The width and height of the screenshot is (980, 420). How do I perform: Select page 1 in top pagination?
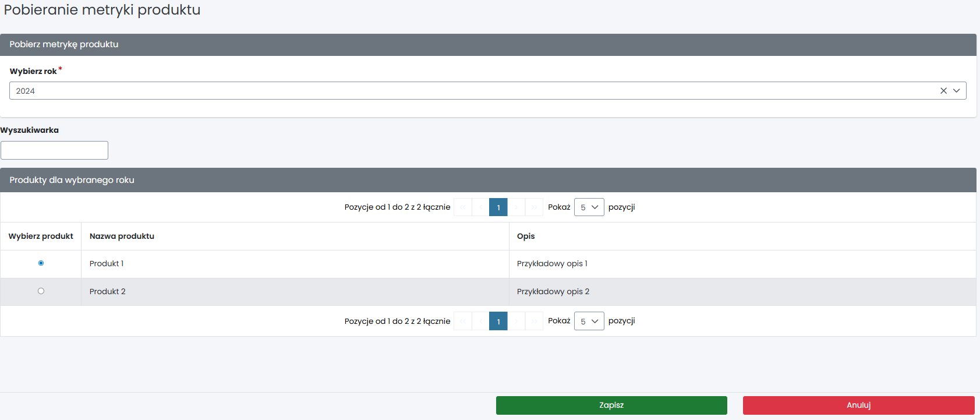tap(498, 207)
